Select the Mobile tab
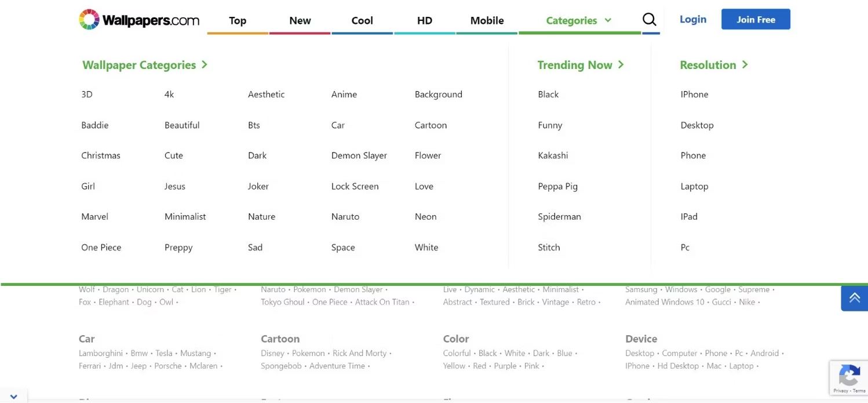Image resolution: width=868 pixels, height=403 pixels. click(487, 20)
